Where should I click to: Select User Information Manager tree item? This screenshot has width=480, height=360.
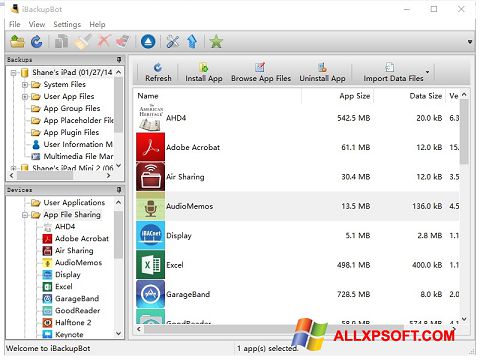[78, 144]
